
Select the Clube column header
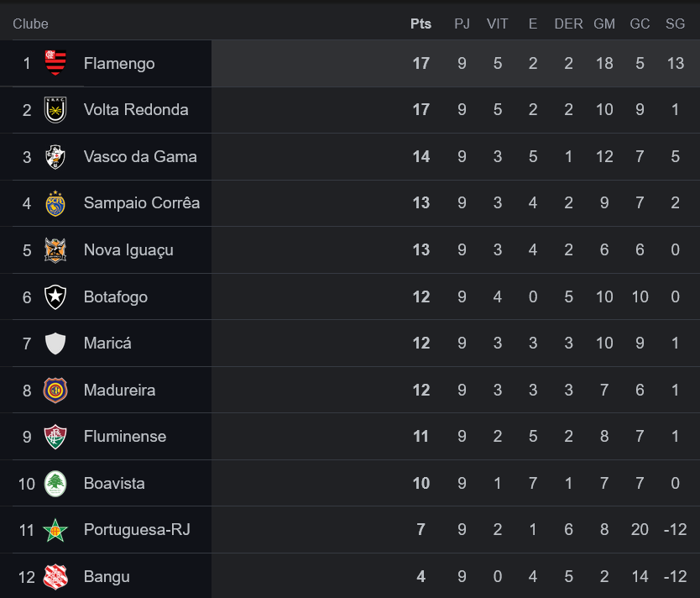click(x=30, y=24)
